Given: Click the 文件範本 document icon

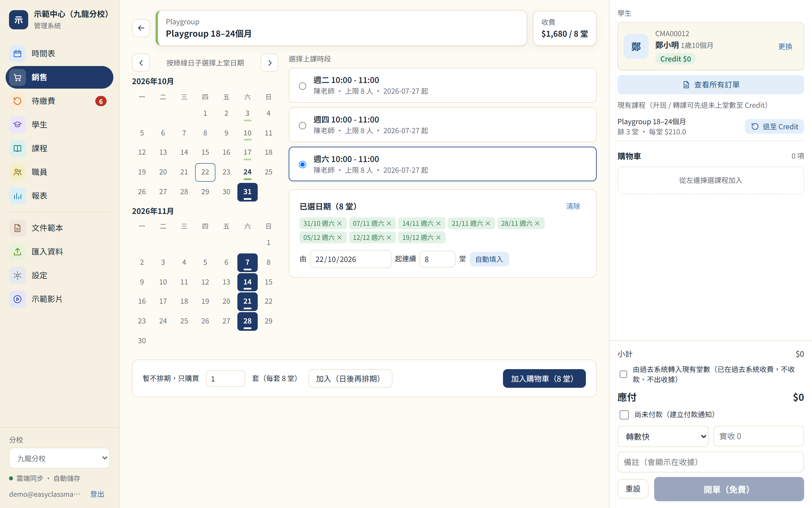Looking at the screenshot, I should tap(17, 228).
